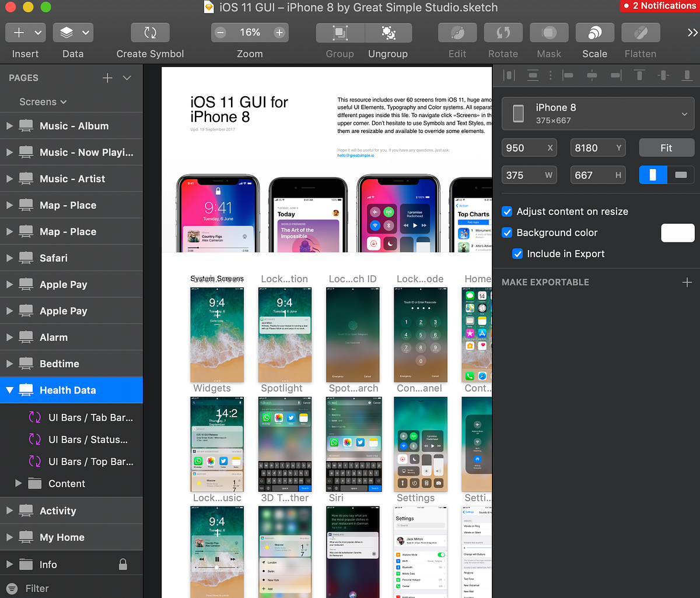700x598 pixels.
Task: Disable Include in Export
Action: click(517, 254)
